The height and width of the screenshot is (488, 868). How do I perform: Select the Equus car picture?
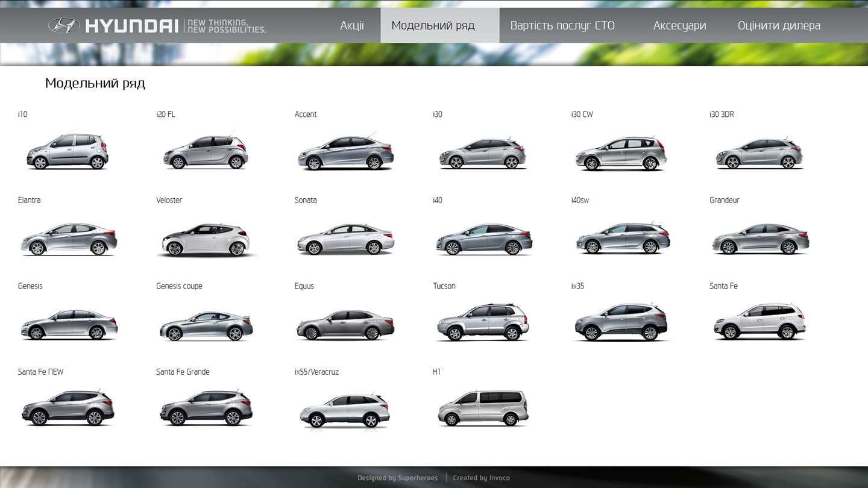[345, 325]
